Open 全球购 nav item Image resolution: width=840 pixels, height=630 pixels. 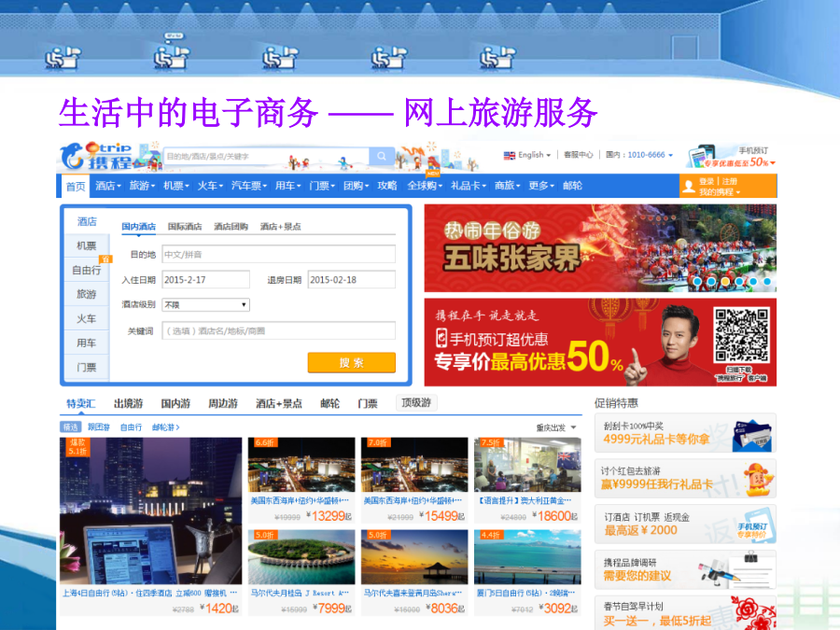pyautogui.click(x=425, y=186)
